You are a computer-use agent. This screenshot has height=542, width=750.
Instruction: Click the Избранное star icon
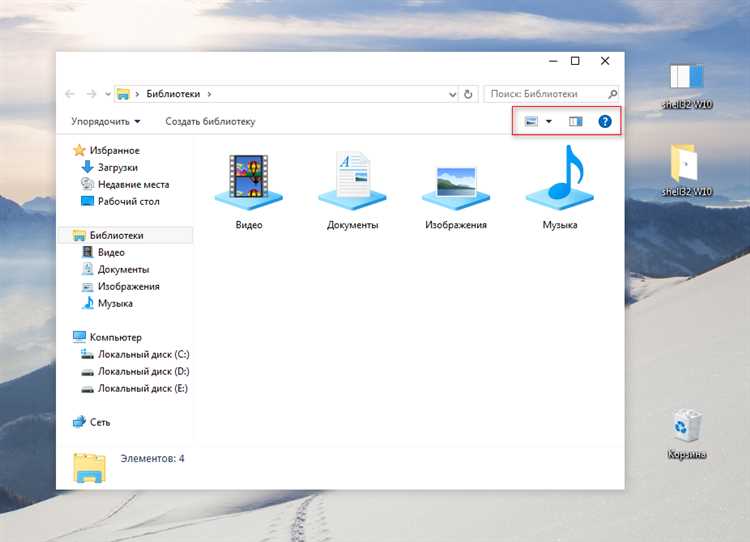click(x=79, y=150)
